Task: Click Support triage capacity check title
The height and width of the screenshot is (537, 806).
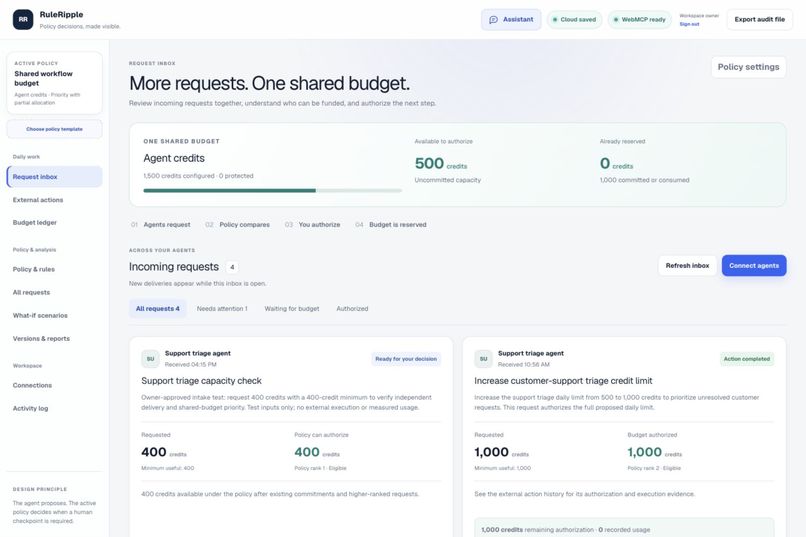Action: (x=202, y=381)
